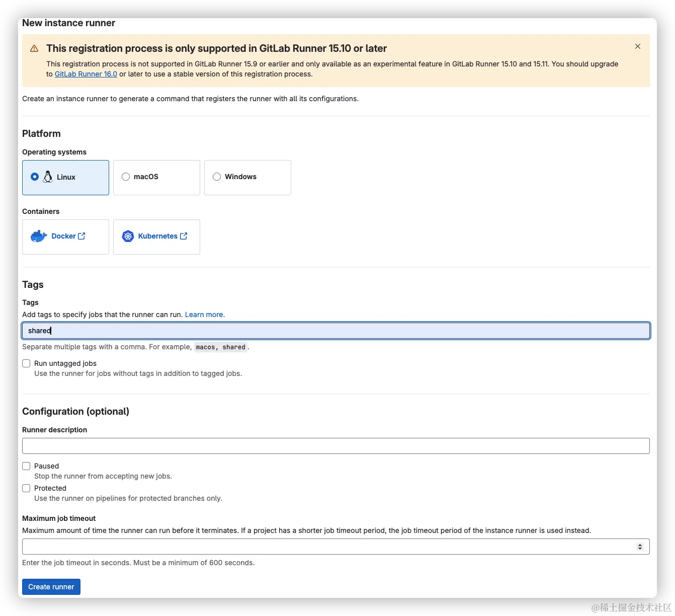Check the Protected option
The height and width of the screenshot is (616, 675).
[x=26, y=488]
